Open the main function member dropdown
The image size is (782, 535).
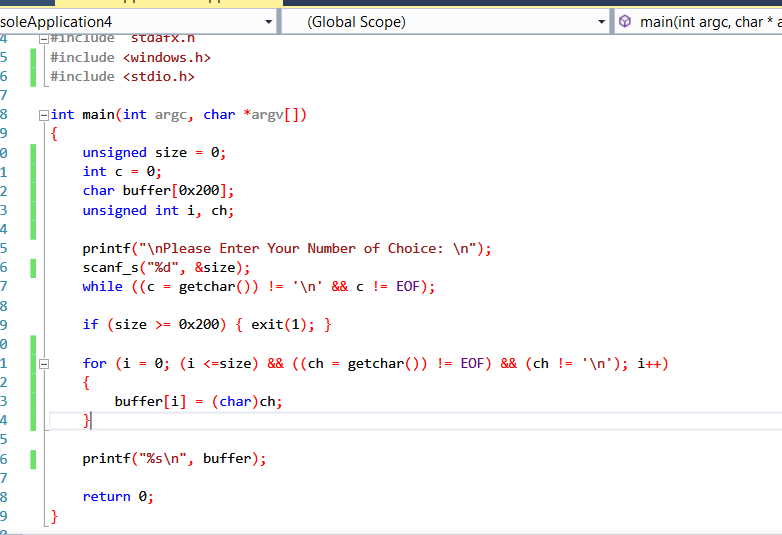click(708, 21)
